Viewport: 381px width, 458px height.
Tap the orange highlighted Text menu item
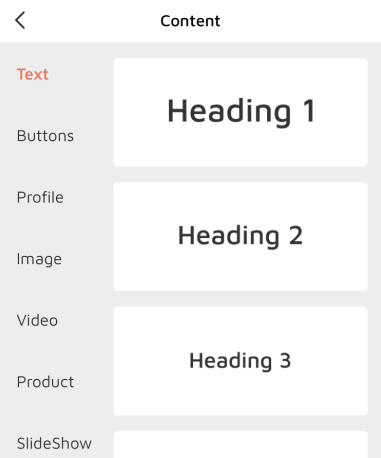click(x=33, y=74)
